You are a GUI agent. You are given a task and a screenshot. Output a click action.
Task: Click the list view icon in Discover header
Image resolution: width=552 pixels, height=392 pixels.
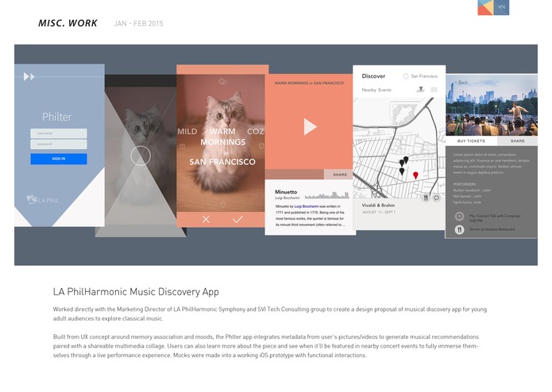(434, 90)
